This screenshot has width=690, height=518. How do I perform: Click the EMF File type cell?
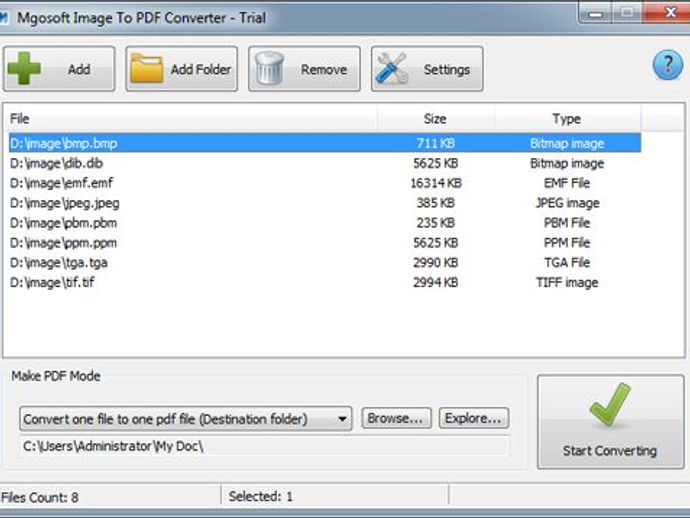pyautogui.click(x=567, y=183)
